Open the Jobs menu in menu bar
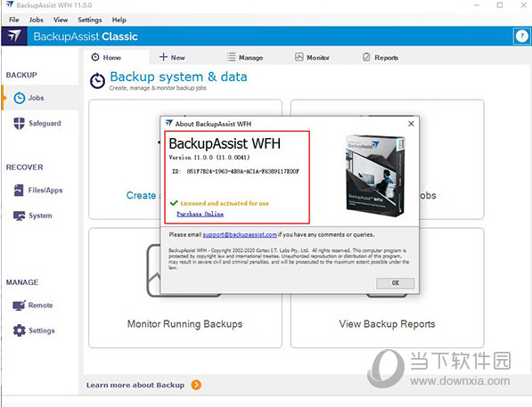532x407 pixels. coord(36,20)
